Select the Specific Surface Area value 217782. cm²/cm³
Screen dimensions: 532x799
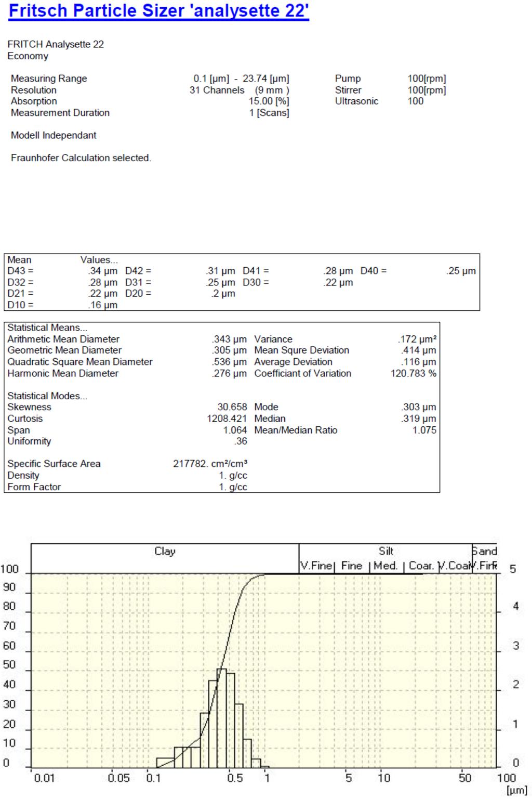pos(210,464)
